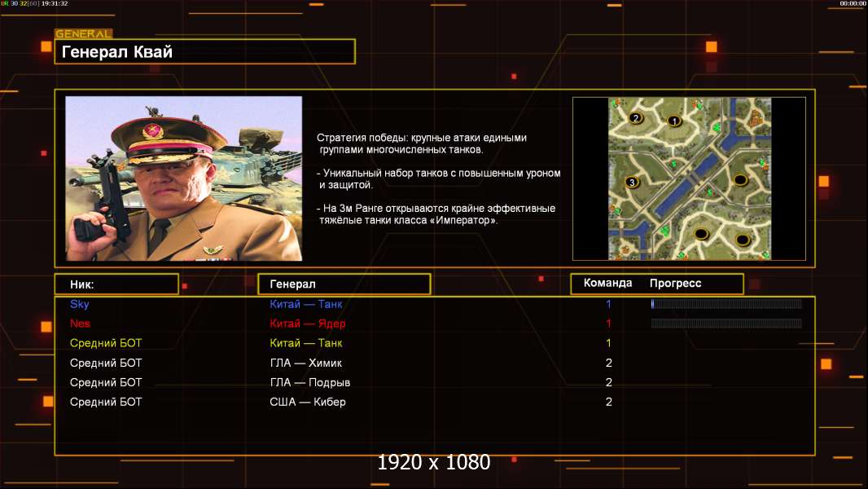Click 'Средний БОТ' in the ГЛА — Подрыв row

pyautogui.click(x=106, y=382)
